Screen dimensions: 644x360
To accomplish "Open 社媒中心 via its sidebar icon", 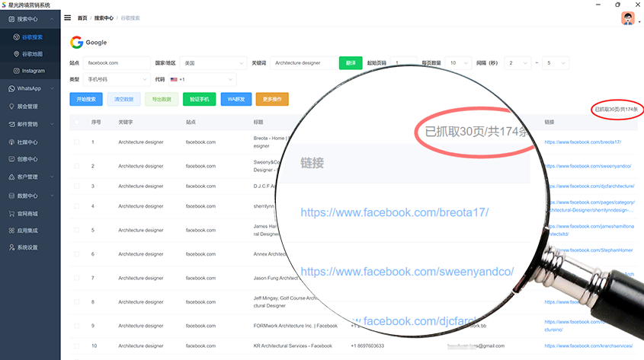I will (x=11, y=142).
